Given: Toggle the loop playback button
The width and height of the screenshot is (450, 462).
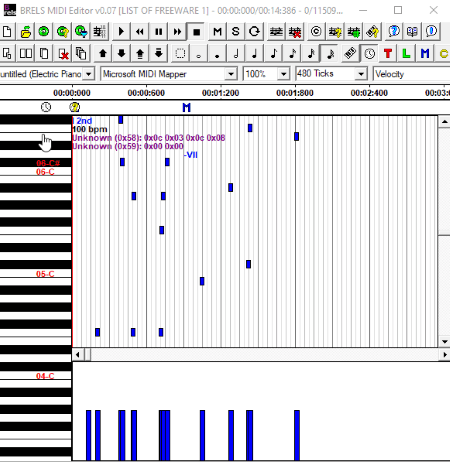Looking at the screenshot, I should (x=254, y=32).
